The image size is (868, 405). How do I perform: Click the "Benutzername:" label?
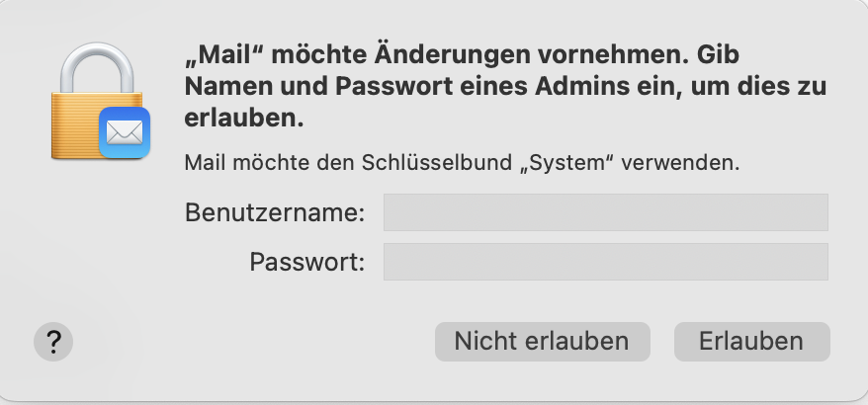pyautogui.click(x=275, y=212)
